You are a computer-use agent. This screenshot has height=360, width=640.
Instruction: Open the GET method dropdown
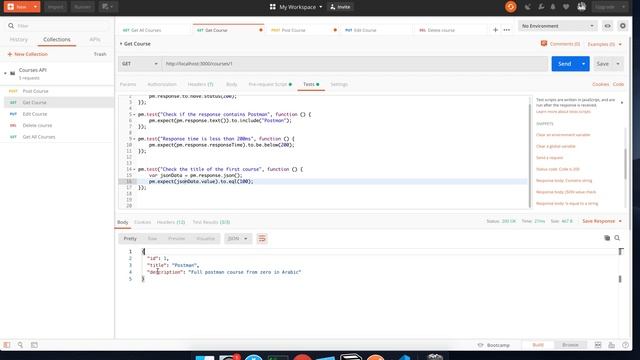tap(140, 64)
